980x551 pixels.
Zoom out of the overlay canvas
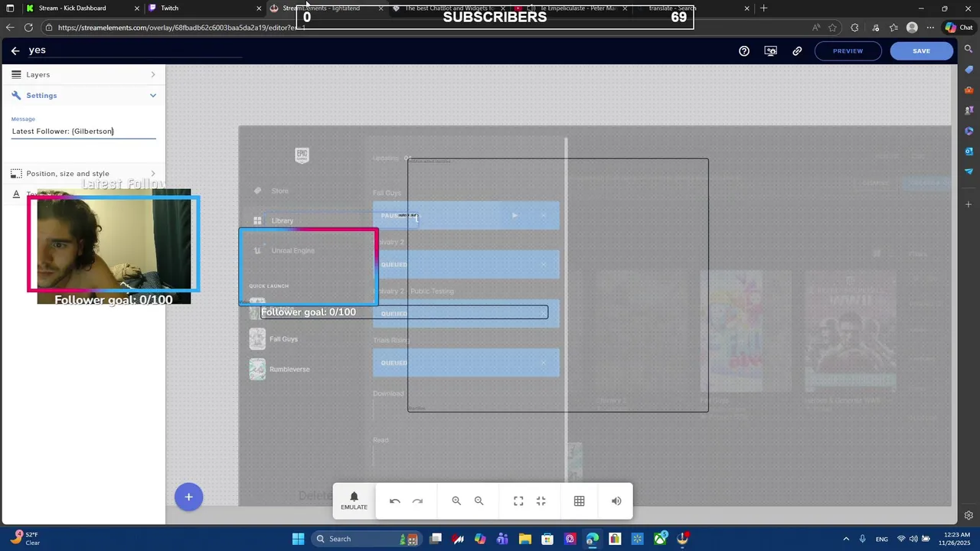(479, 501)
